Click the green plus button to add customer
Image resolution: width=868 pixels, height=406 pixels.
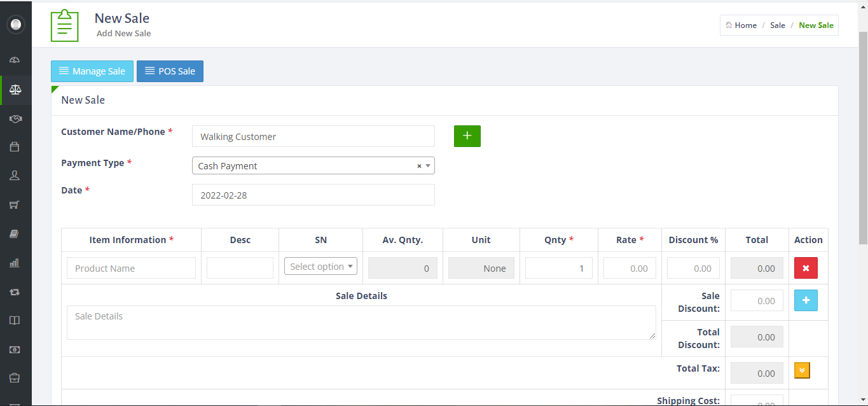[467, 136]
